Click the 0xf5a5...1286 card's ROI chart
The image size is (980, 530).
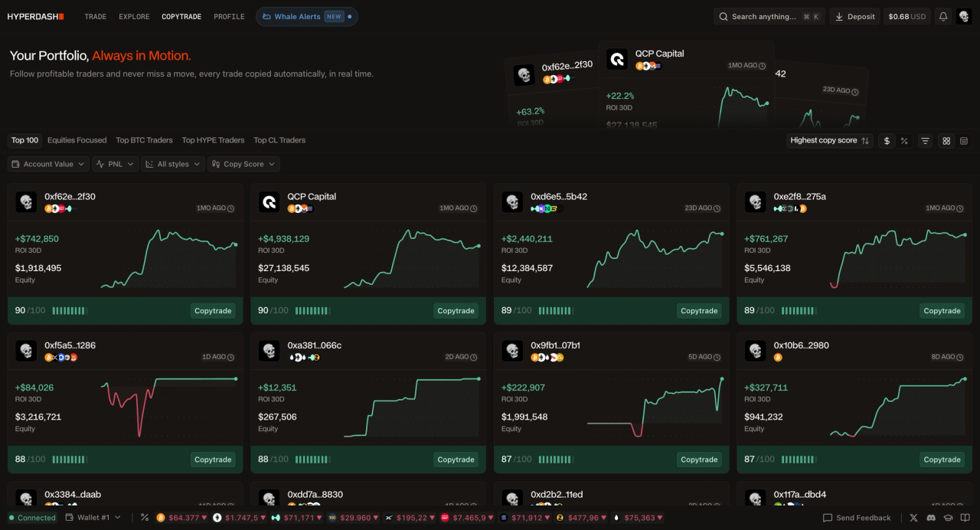(168, 407)
